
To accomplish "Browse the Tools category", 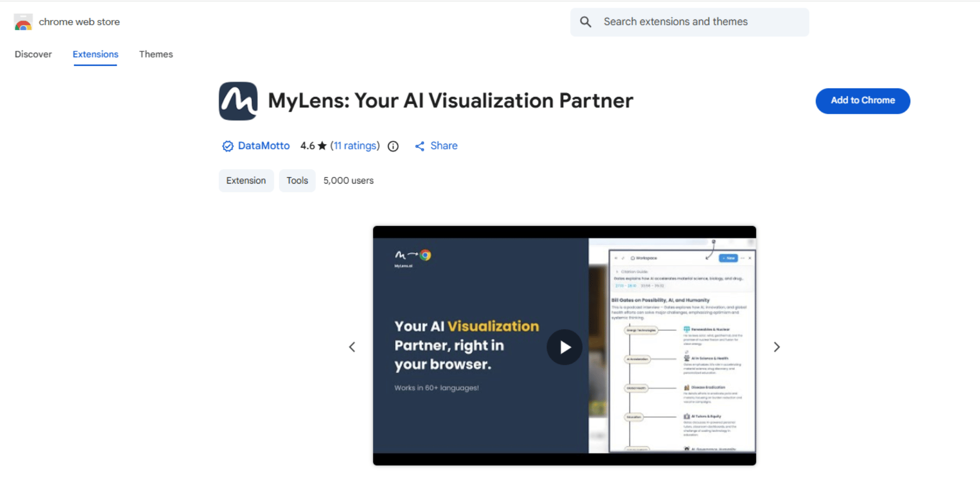I will tap(297, 180).
